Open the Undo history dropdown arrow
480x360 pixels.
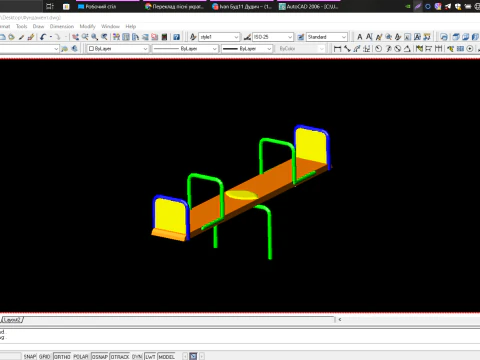click(51, 37)
